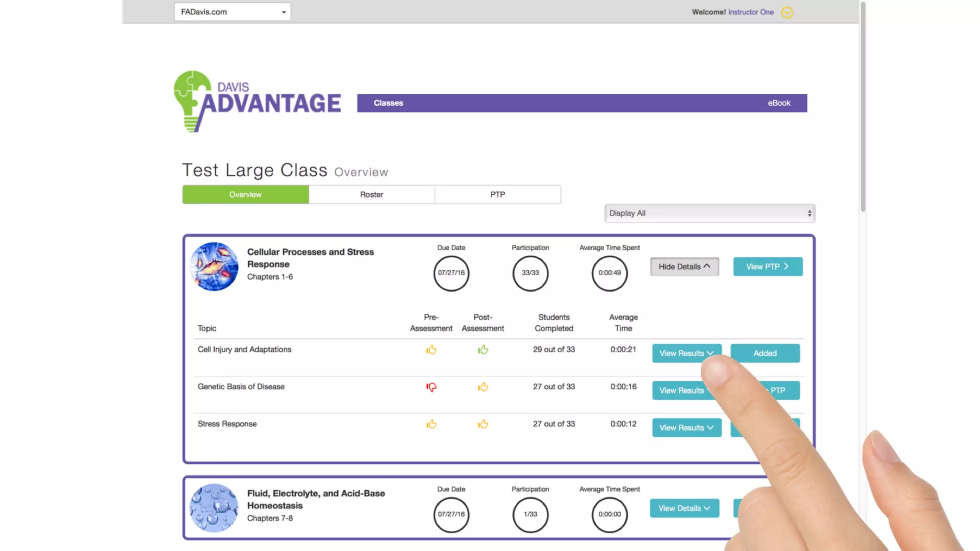
Task: Click Cell Injury green post-assessment thumbs-up
Action: [x=483, y=350]
